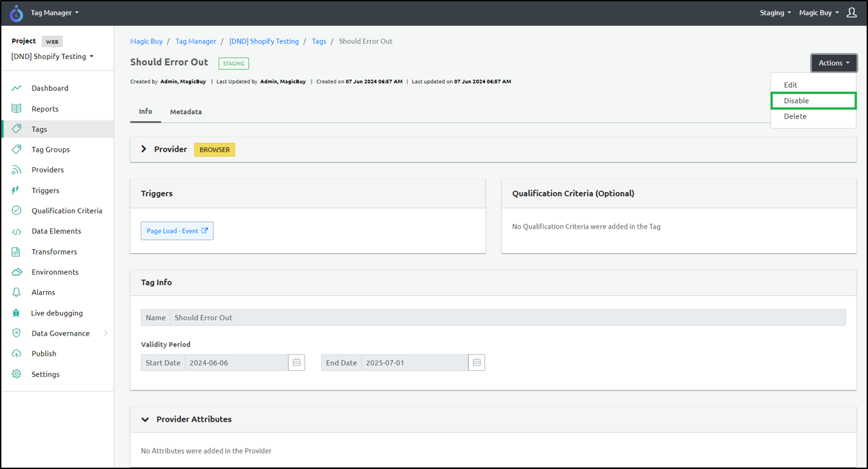Screen dimensions: 868x469
Task: Click the Triggers lightning icon
Action: click(16, 190)
